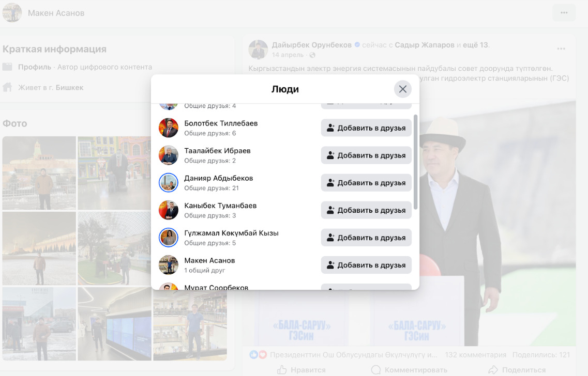Add Таалайбек Ибраев as friend
The height and width of the screenshot is (376, 588).
(366, 155)
